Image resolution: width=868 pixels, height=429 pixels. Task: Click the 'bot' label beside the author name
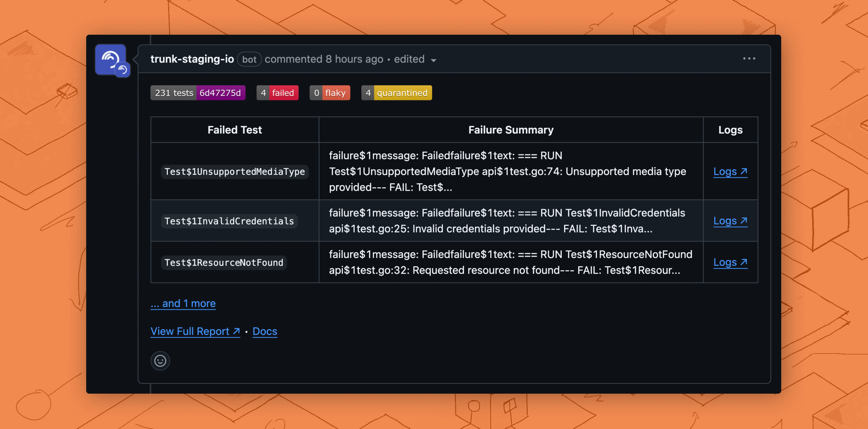(x=249, y=59)
